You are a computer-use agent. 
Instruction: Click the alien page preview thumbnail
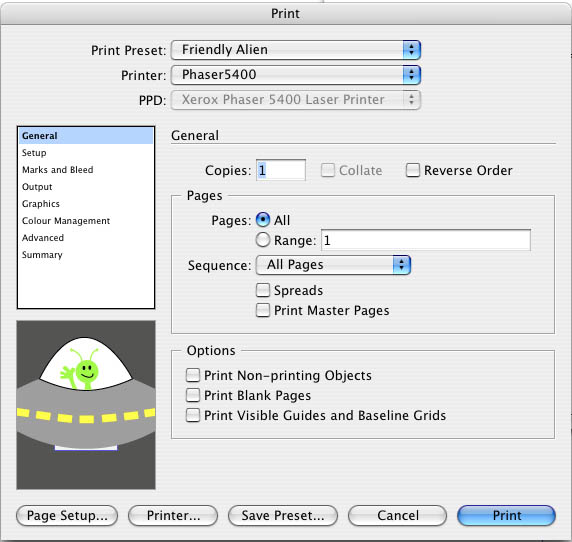[86, 405]
